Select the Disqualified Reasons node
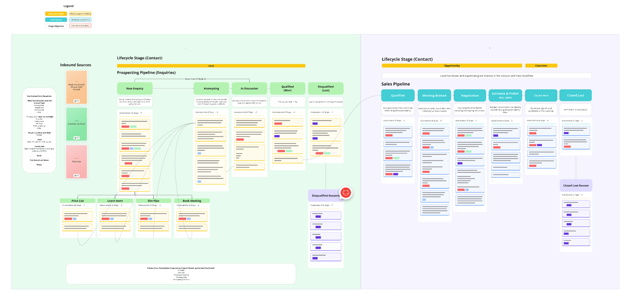This screenshot has height=301, width=644. point(326,196)
